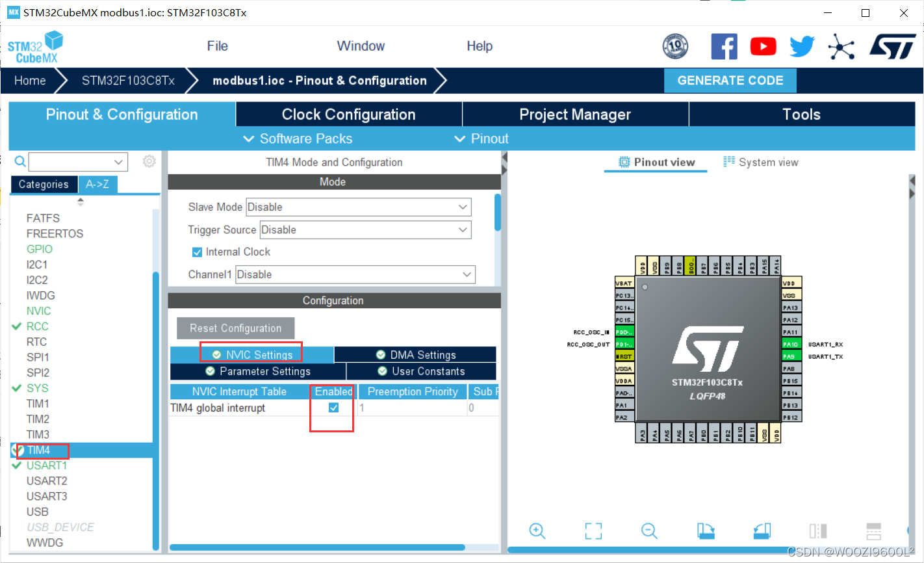Zoom in on the pinout view
924x563 pixels.
click(x=537, y=530)
